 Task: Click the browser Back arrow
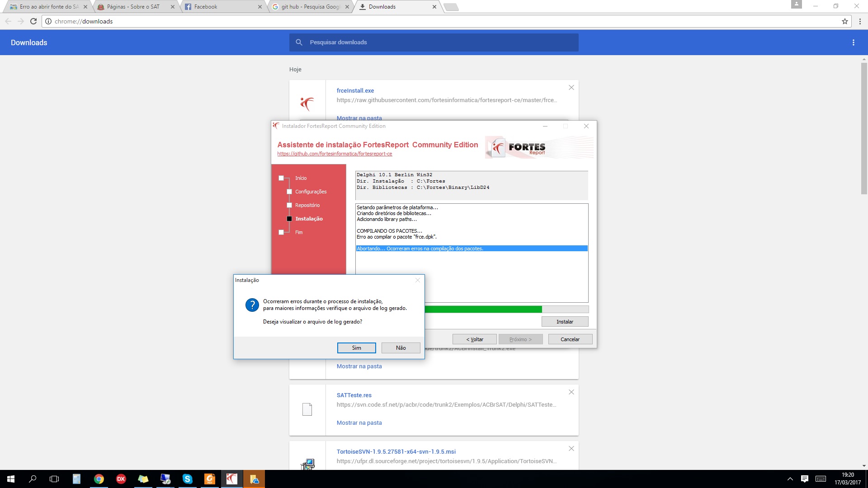point(8,21)
